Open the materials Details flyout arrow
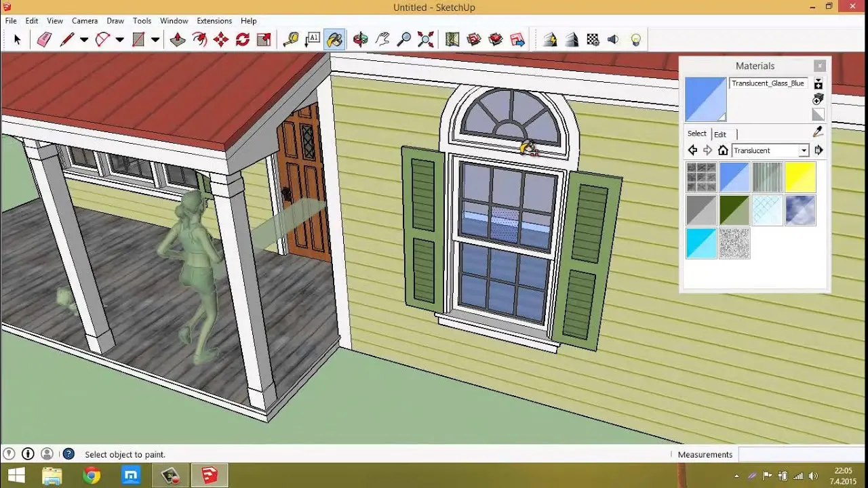This screenshot has height=488, width=868. (818, 150)
